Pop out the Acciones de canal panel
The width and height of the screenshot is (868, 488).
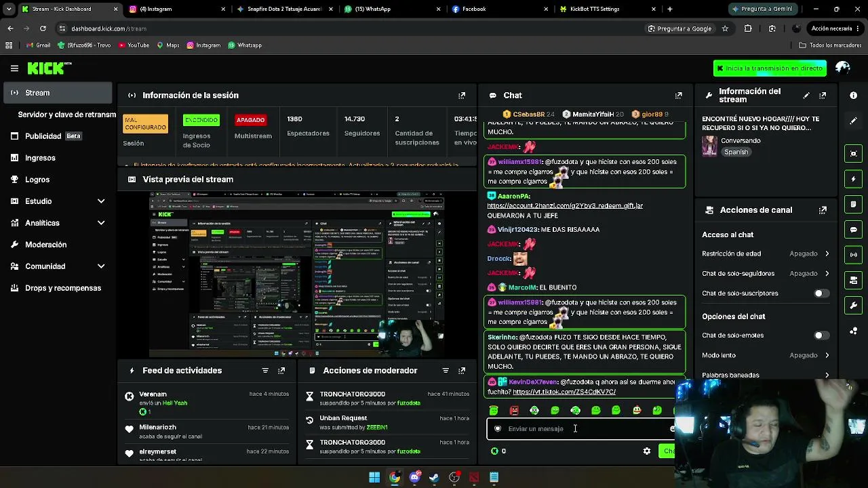(823, 210)
